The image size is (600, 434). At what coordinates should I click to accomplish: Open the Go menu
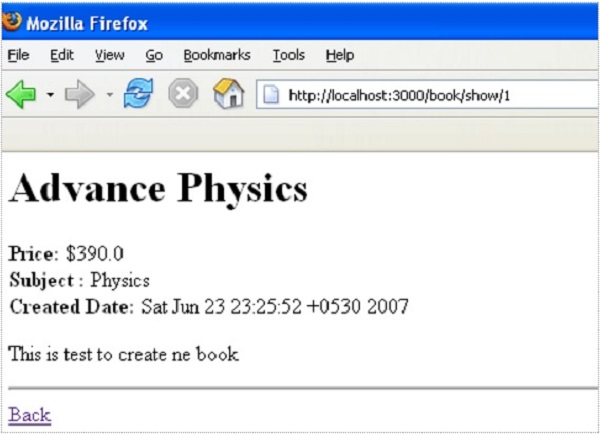pos(154,55)
